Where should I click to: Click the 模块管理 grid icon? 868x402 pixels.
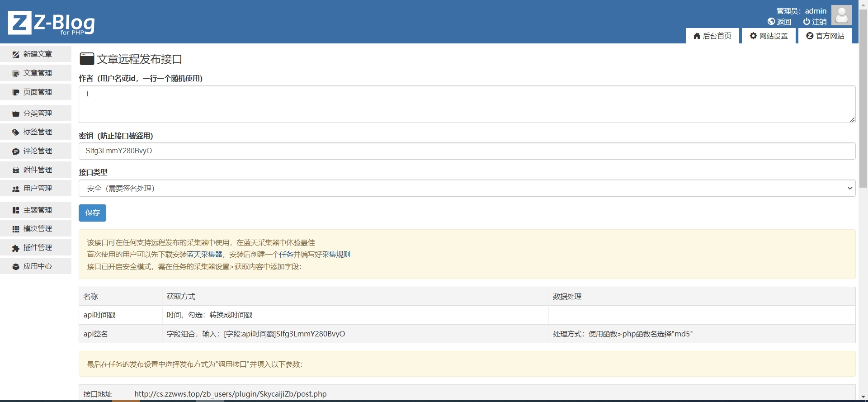pos(16,229)
